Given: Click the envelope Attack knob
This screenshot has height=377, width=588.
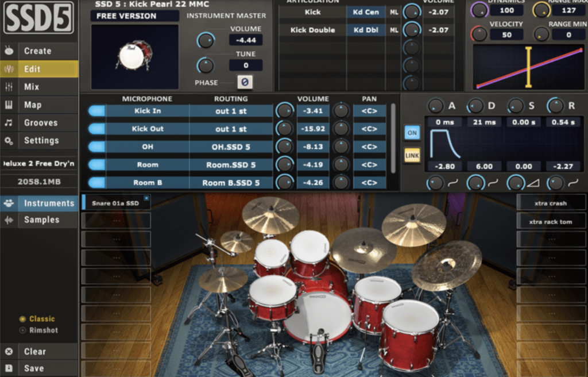Looking at the screenshot, I should (435, 106).
